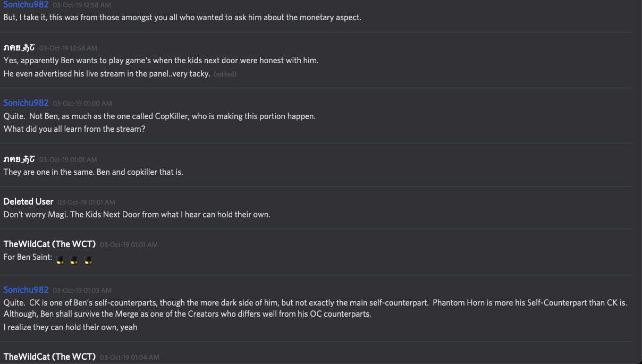Open Sonichu982's profile from 01:00 AM message

[26, 103]
